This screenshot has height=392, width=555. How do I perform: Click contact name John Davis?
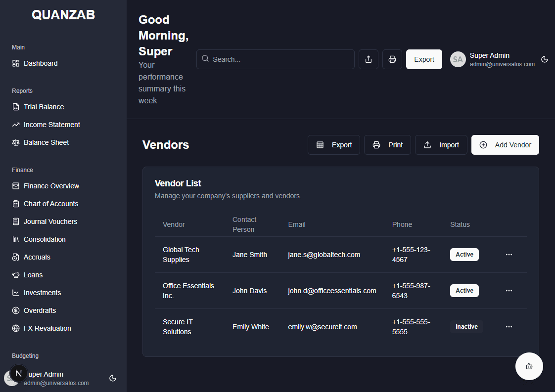tap(249, 291)
